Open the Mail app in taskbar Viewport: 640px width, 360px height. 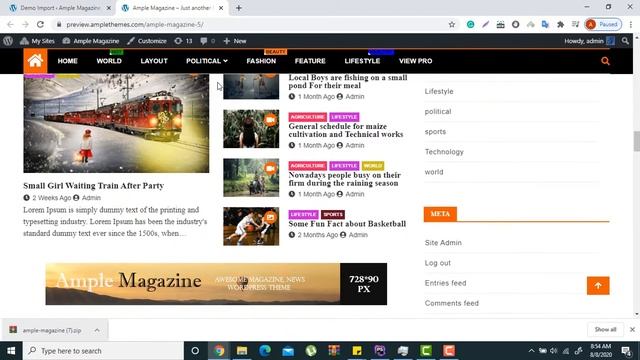point(288,351)
